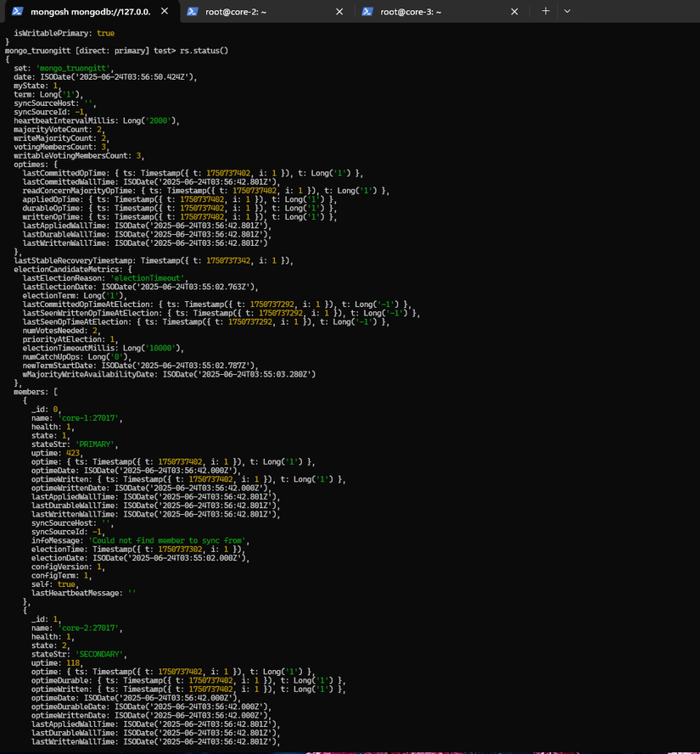Click the name 'core-2:27017' text
Viewport: 700px width, 754px height.
pos(88,628)
